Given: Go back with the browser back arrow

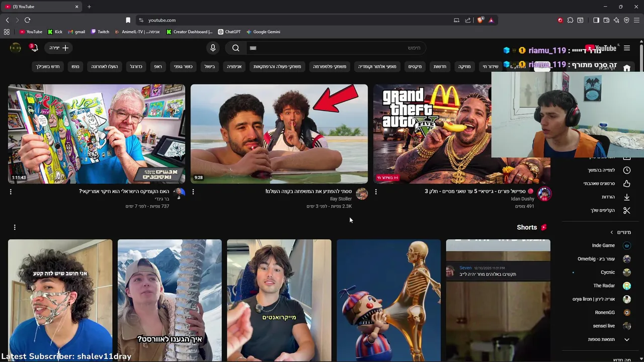Looking at the screenshot, I should tap(7, 20).
